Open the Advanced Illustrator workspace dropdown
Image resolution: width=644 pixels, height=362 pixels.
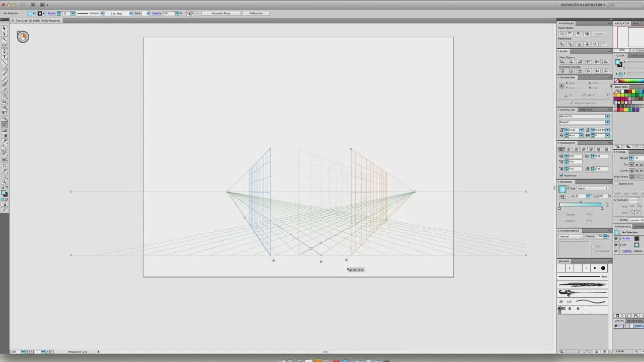pyautogui.click(x=583, y=5)
